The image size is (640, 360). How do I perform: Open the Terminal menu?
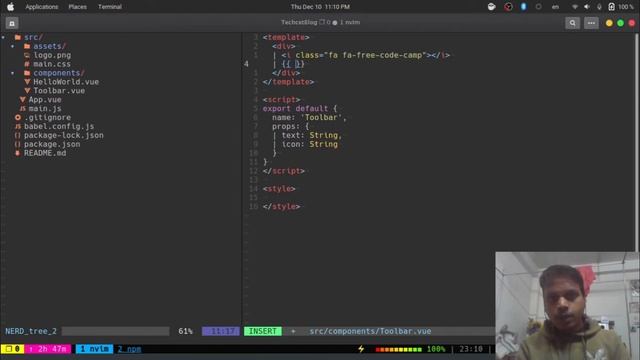coord(110,7)
